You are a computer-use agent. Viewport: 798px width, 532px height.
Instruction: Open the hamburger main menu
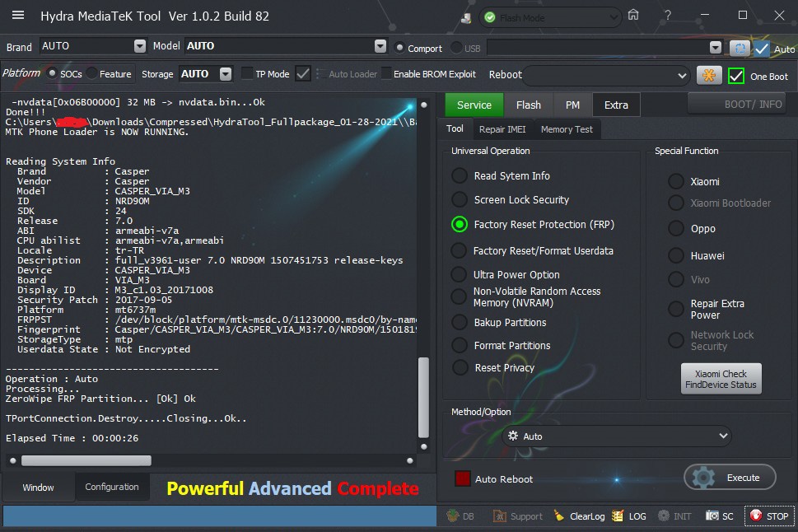click(18, 16)
